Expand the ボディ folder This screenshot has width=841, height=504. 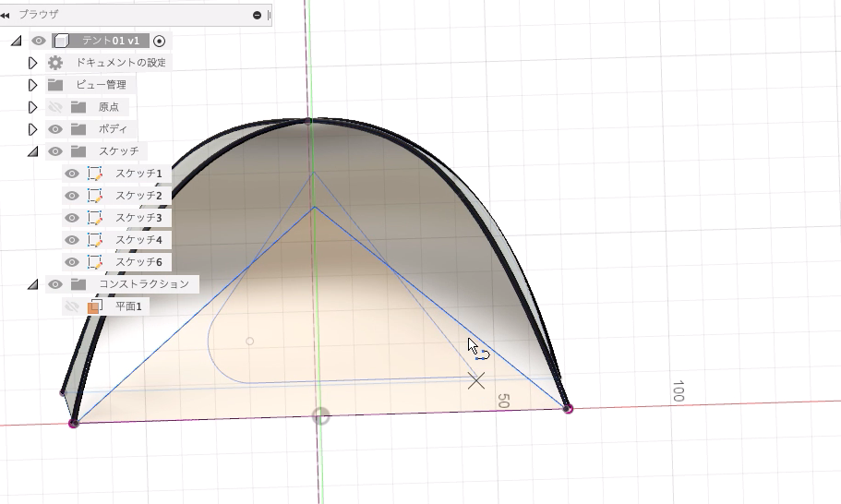pos(32,129)
